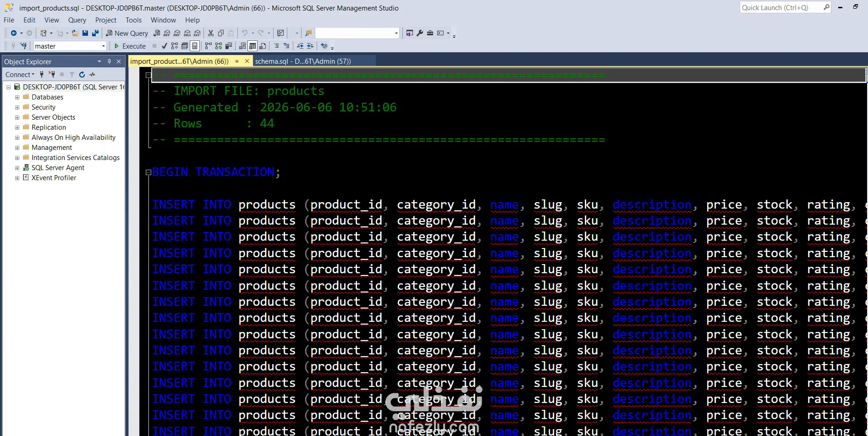This screenshot has height=436, width=868.
Task: Comment out the selected lines icon
Action: click(276, 46)
